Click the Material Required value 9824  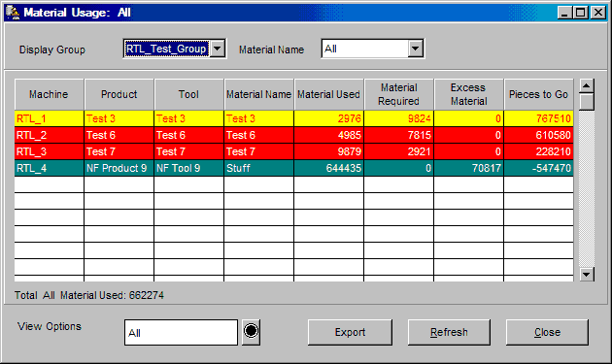[399, 118]
